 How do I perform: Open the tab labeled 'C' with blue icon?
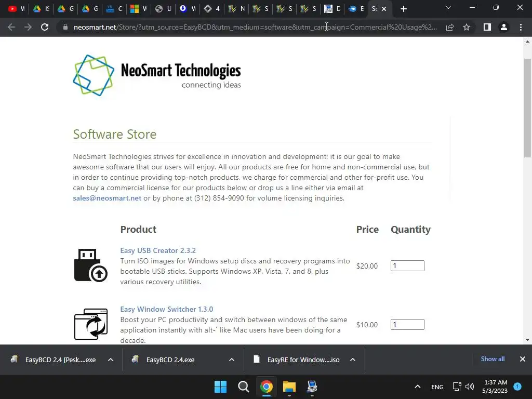tap(114, 9)
